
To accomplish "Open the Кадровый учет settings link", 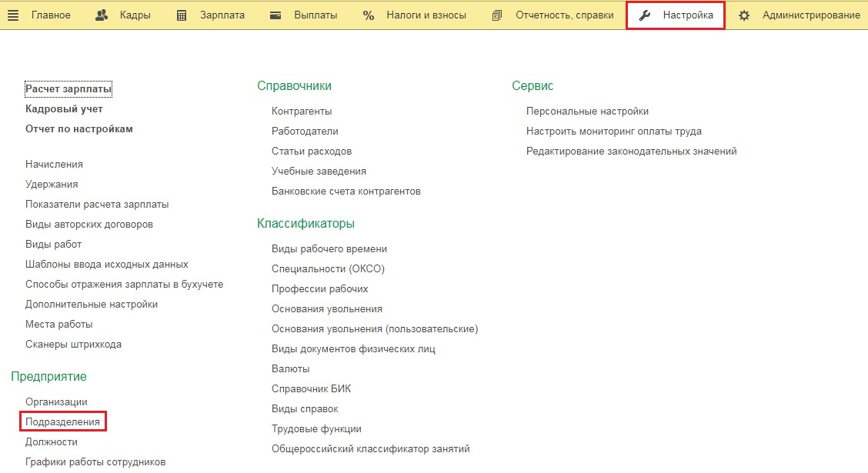I will (64, 109).
